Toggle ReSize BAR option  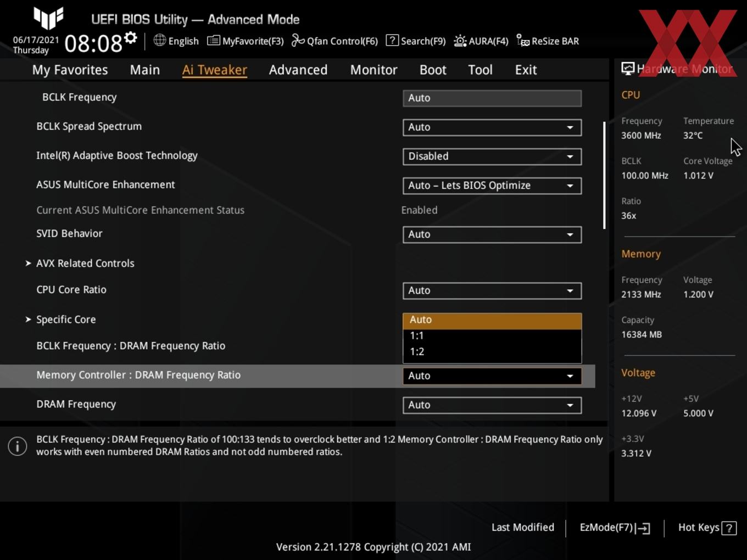click(x=548, y=41)
